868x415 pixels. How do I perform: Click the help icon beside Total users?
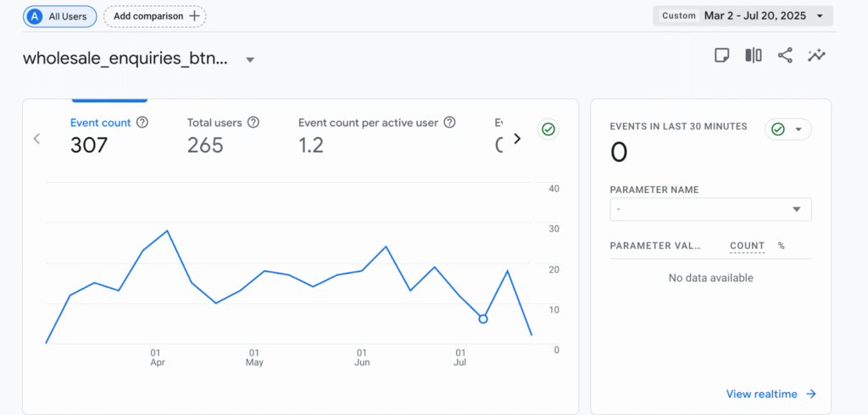point(253,123)
